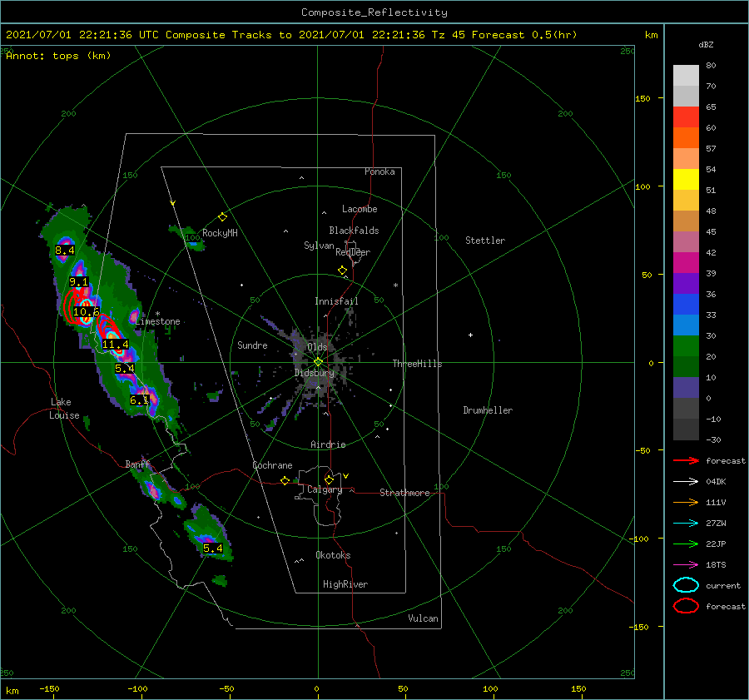Click the 65 dBZ red color swatch
749x700 pixels.
tap(686, 117)
